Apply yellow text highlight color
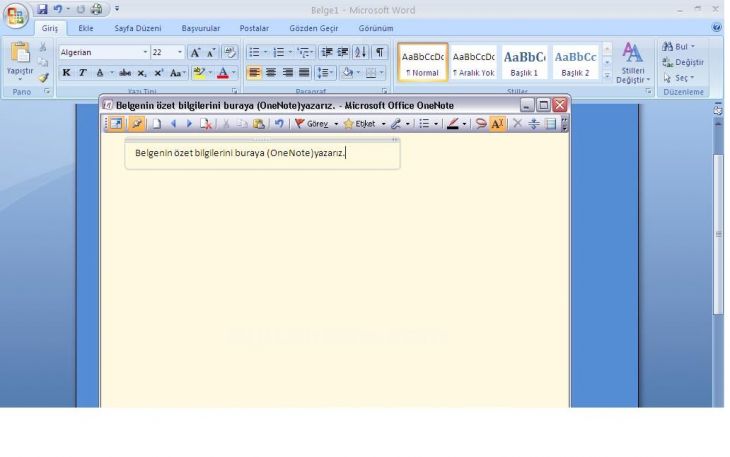The image size is (730, 457). [x=199, y=73]
